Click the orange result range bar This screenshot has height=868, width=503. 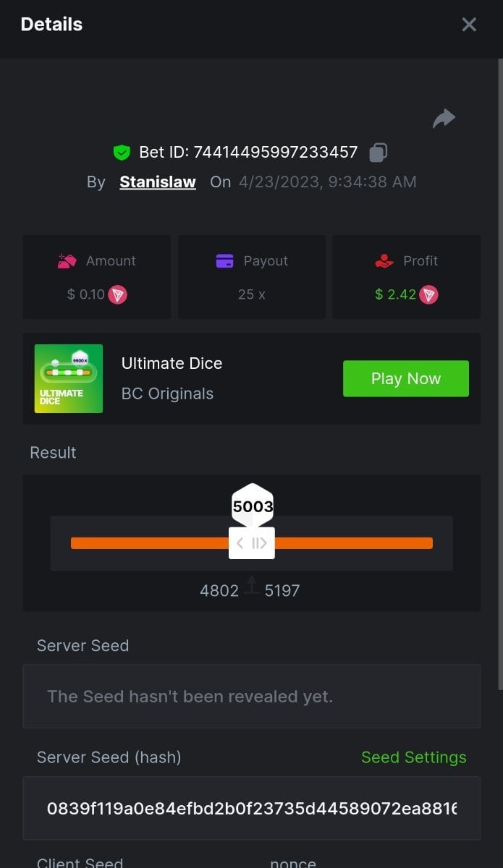point(252,543)
